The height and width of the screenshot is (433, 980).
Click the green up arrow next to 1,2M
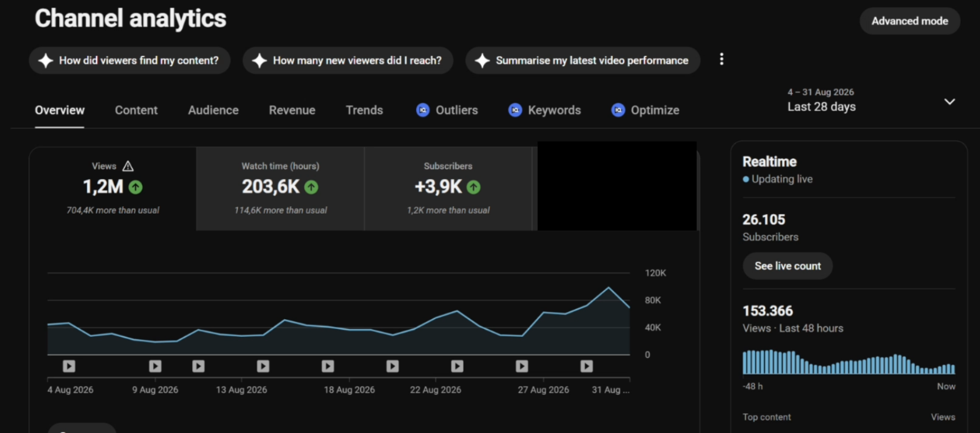pos(136,187)
